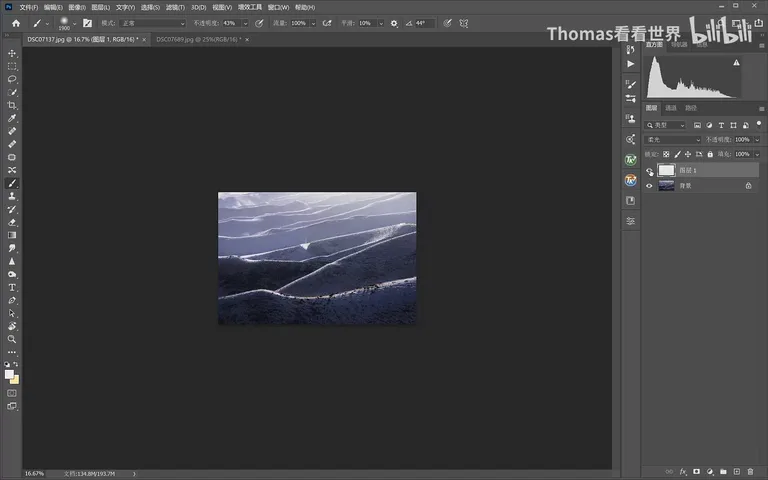Switch to the 路径 paths tab
Image resolution: width=768 pixels, height=480 pixels.
point(691,108)
